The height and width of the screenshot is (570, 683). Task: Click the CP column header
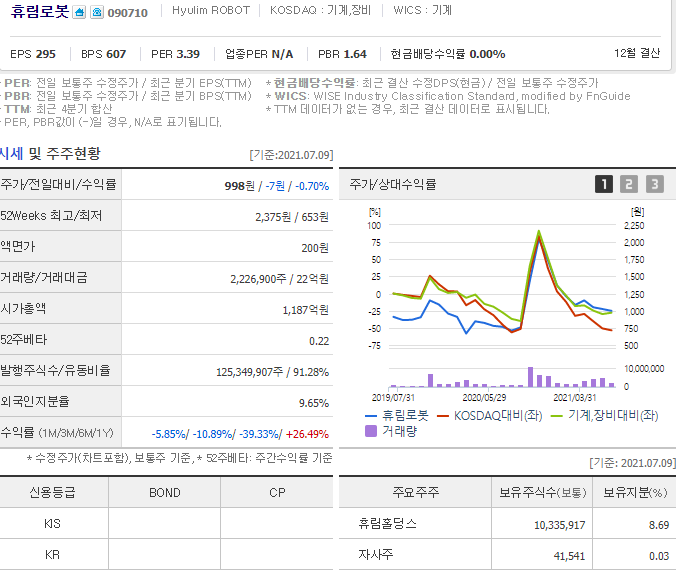277,492
